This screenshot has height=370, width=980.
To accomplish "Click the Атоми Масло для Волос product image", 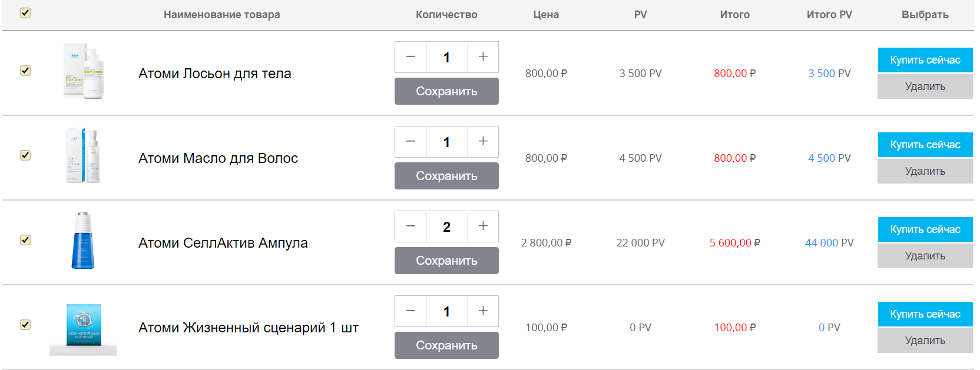I will pos(83,156).
